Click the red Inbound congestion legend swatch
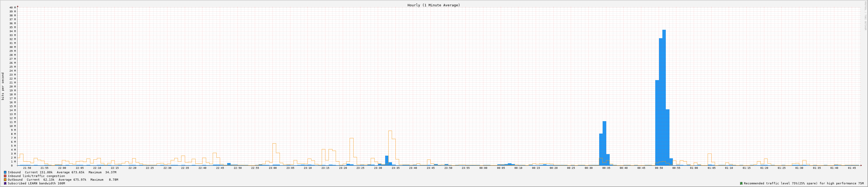The image size is (868, 187). (5, 176)
